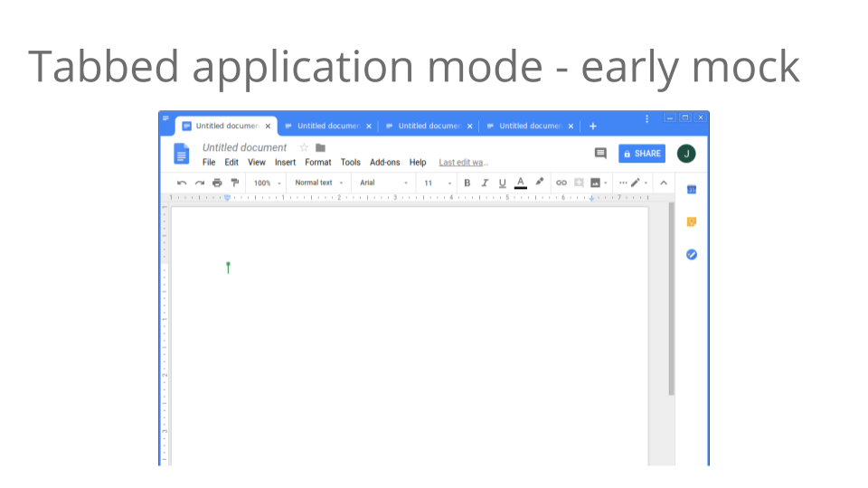Toggle Italic formatting

coord(485,183)
